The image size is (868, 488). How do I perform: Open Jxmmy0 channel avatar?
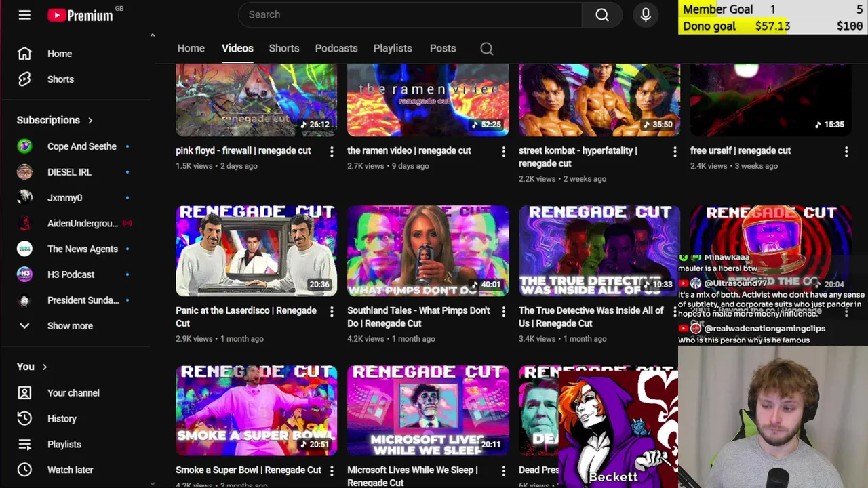click(x=24, y=198)
